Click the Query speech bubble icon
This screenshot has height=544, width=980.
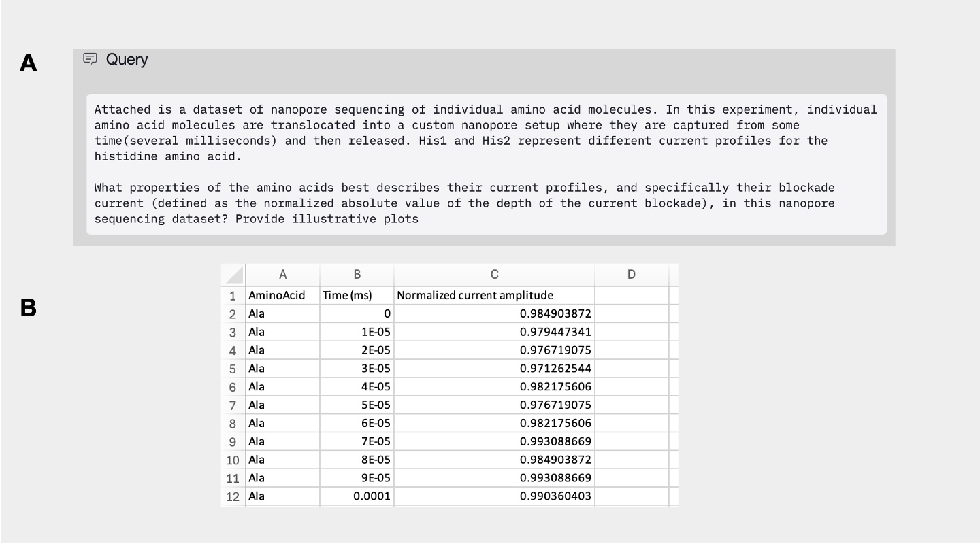click(90, 60)
